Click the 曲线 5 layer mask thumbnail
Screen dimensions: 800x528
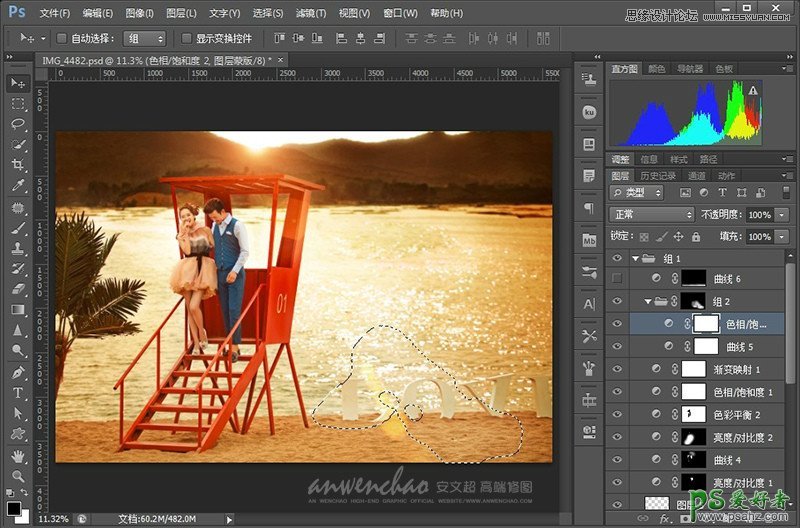point(707,346)
